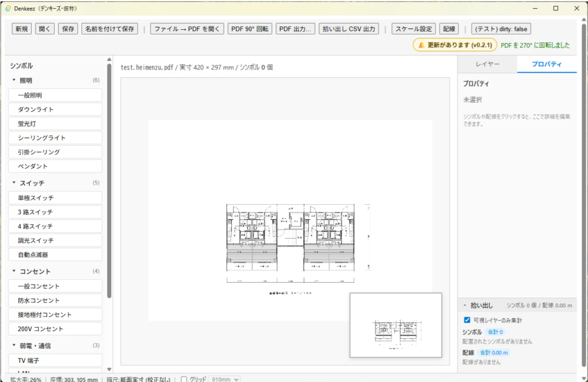588x382 pixels.
Task: Select the 一般コンセント symbol
Action: tap(55, 286)
